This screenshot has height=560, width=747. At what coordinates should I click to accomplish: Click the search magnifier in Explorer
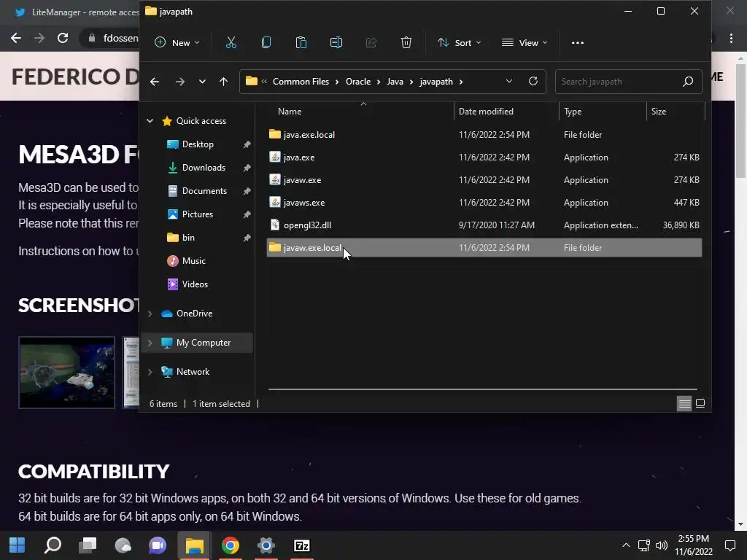click(687, 82)
